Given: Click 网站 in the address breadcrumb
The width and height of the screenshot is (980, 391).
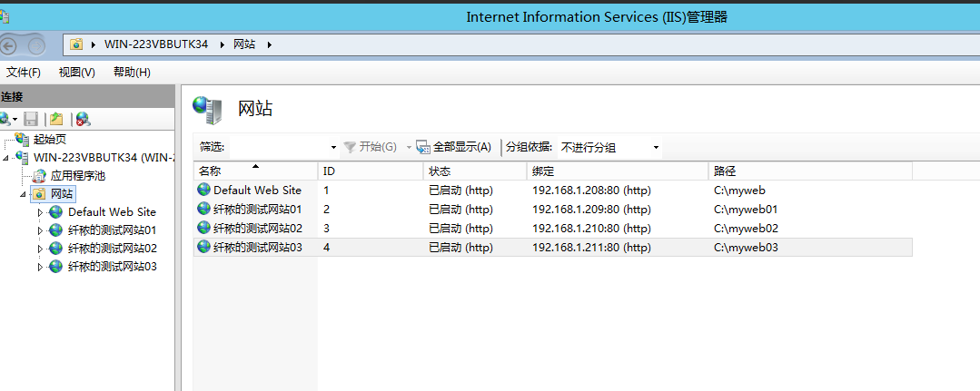Looking at the screenshot, I should tap(244, 44).
